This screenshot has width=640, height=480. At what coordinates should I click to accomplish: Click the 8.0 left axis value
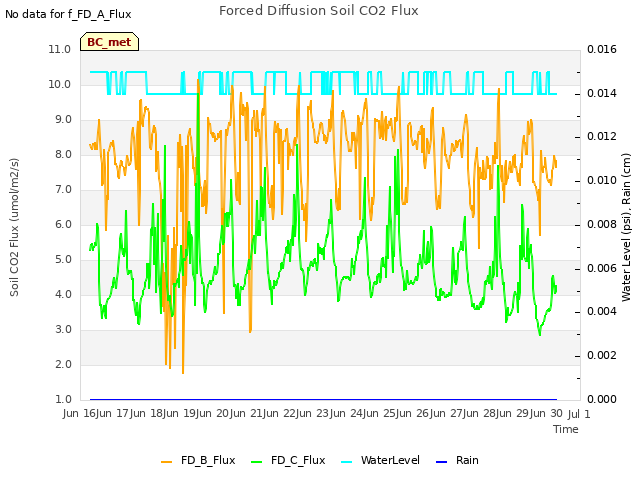point(63,154)
